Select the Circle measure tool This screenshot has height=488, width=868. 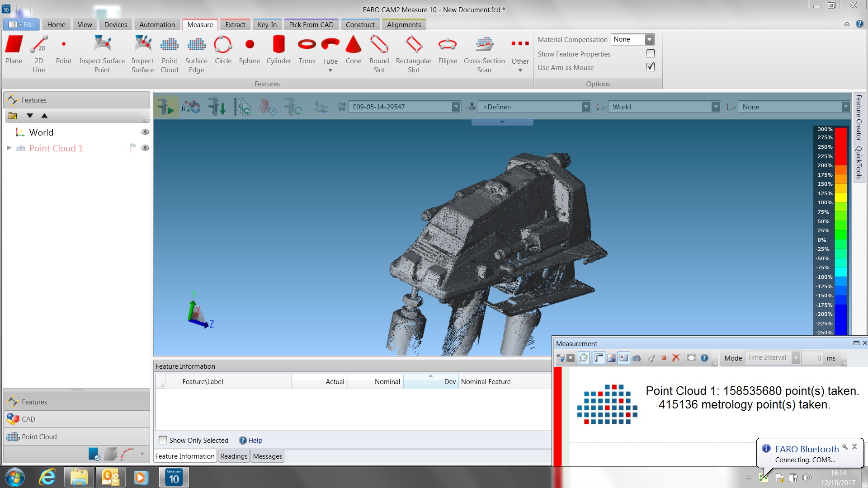pyautogui.click(x=223, y=50)
